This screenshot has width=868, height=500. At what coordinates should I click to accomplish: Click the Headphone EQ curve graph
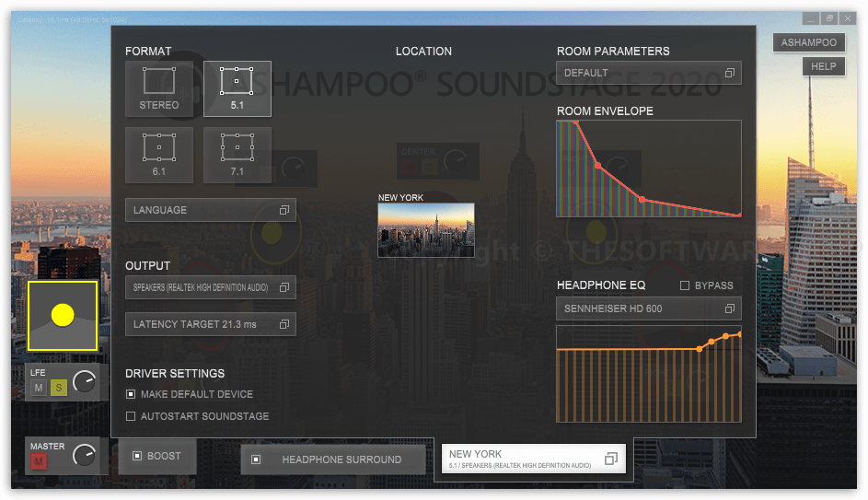pos(649,374)
